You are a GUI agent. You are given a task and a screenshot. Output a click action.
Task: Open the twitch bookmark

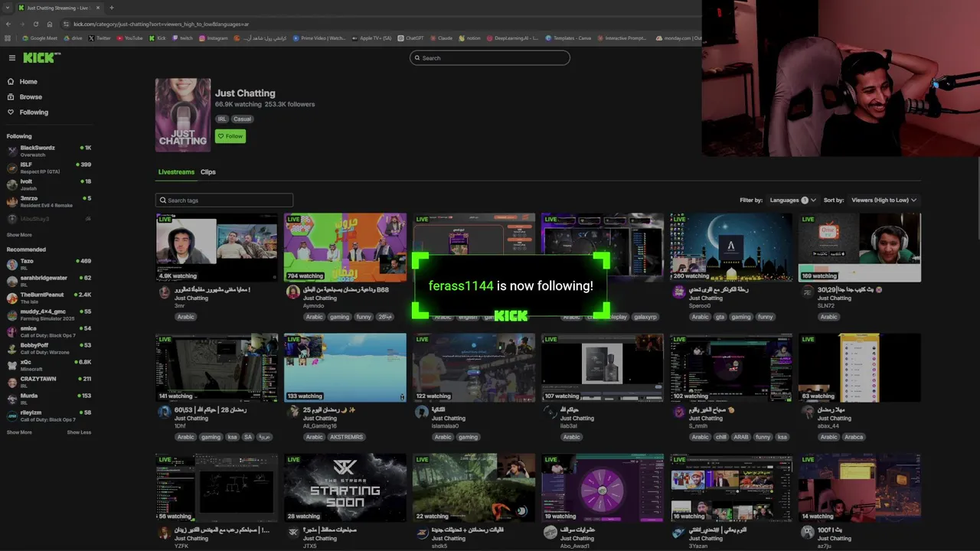coord(182,37)
